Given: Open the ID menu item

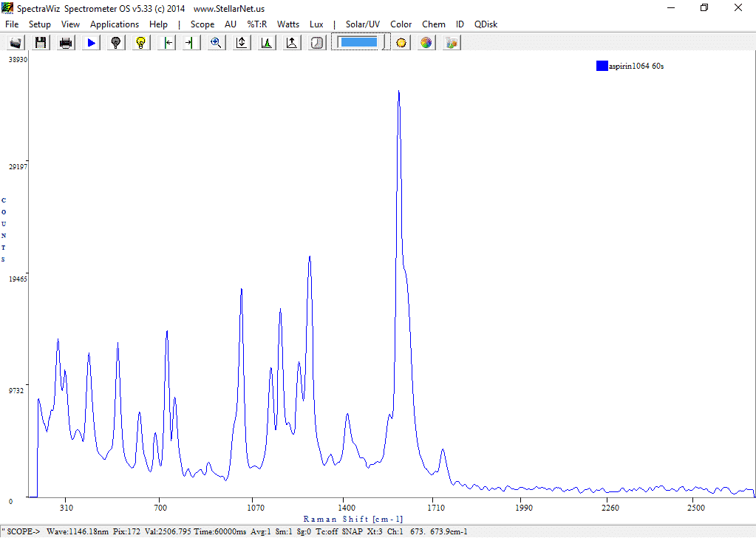Looking at the screenshot, I should coord(460,24).
